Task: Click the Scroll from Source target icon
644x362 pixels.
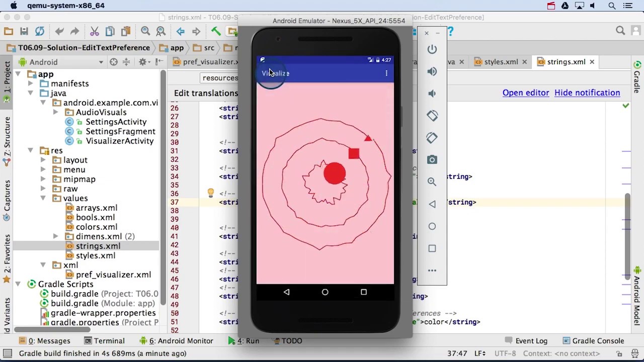Action: [114, 62]
